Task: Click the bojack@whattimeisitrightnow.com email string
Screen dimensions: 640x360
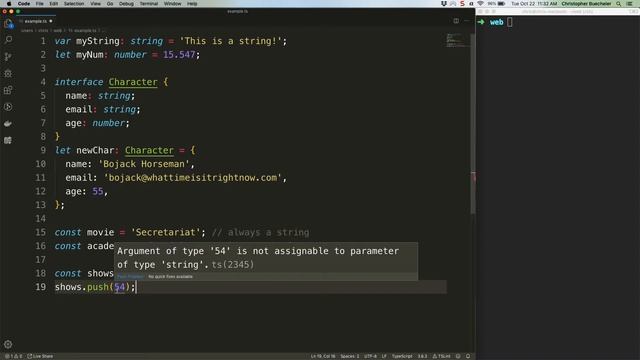Action: pyautogui.click(x=193, y=178)
